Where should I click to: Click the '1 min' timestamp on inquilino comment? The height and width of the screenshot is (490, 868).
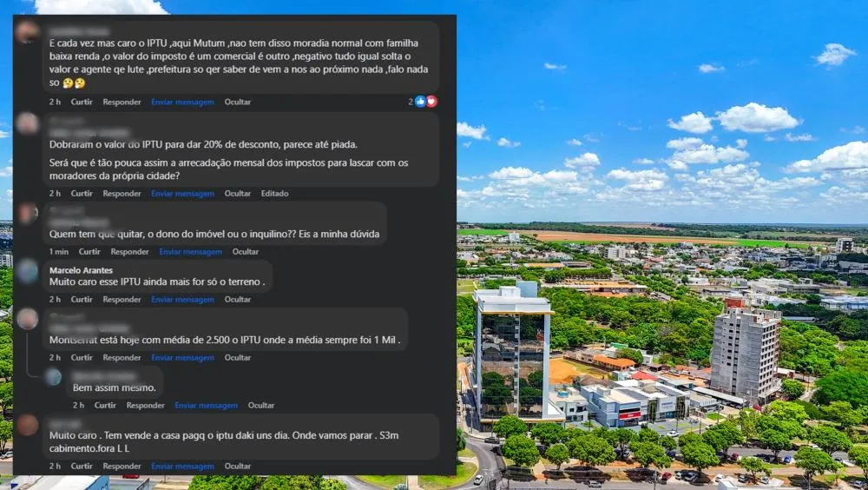pos(59,252)
